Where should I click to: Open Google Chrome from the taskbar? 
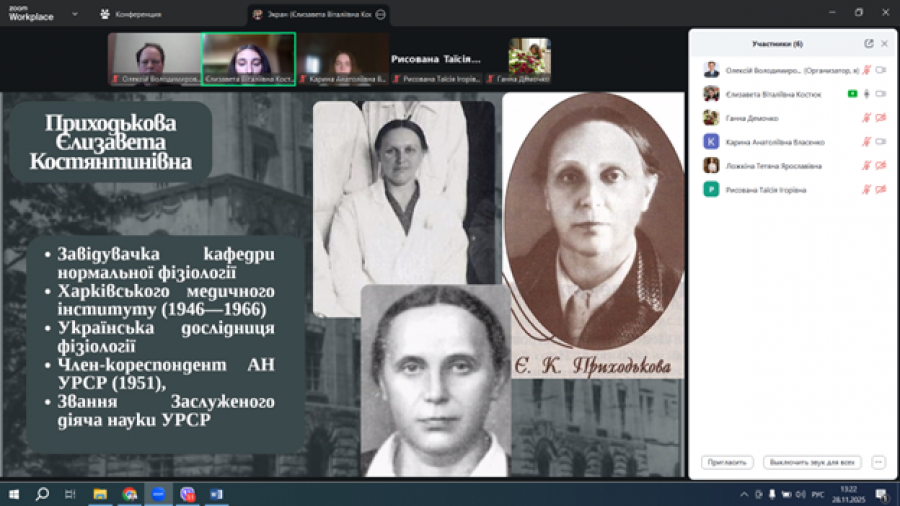[130, 494]
